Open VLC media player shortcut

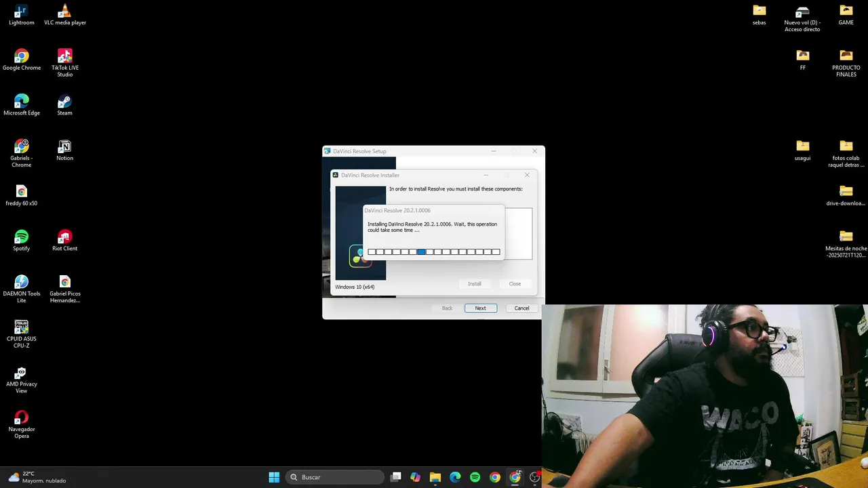pos(64,15)
